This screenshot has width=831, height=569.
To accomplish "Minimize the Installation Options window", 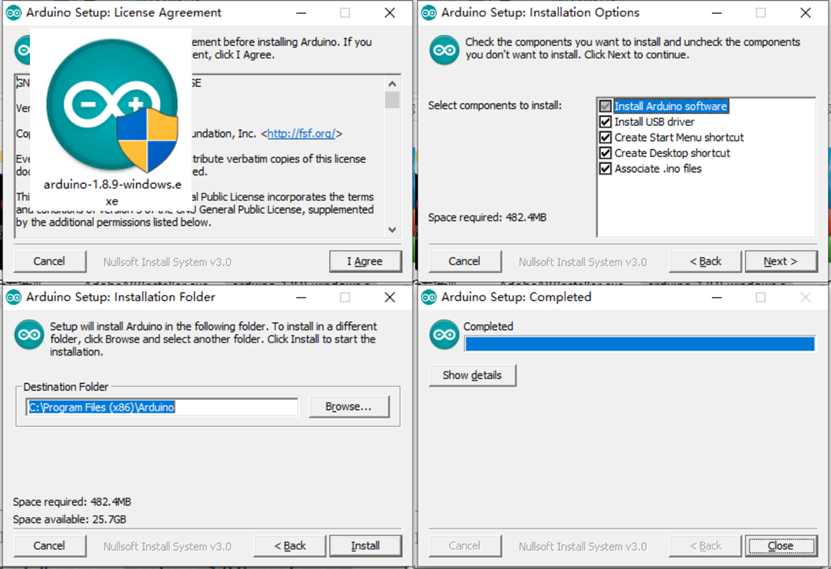I will pyautogui.click(x=717, y=13).
